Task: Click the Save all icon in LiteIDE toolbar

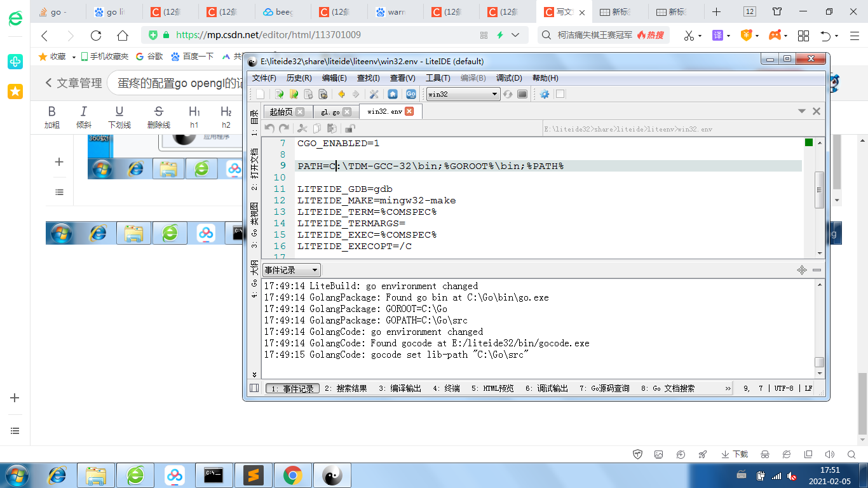Action: [323, 94]
